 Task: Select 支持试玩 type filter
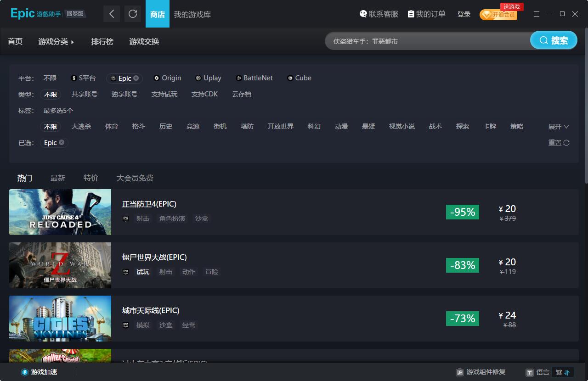164,94
